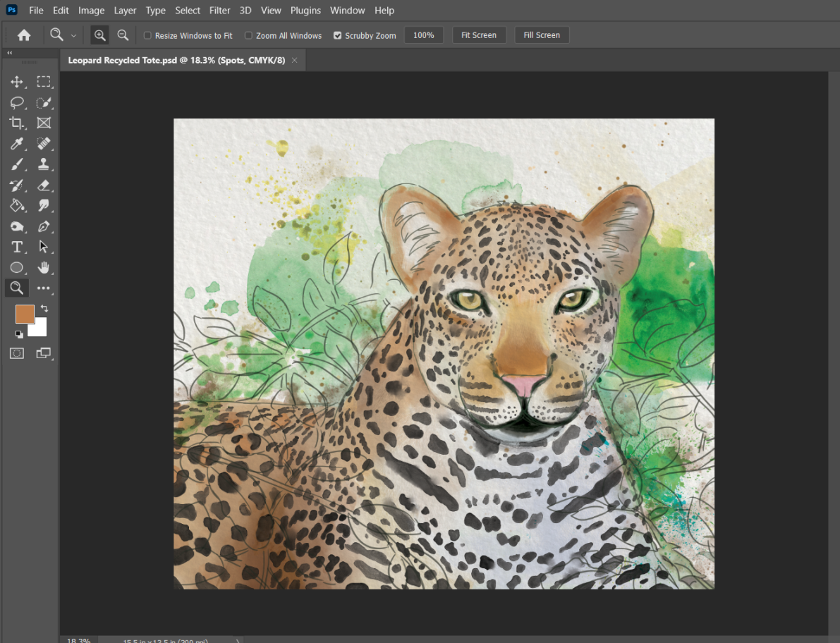The image size is (840, 643).
Task: Select the Horizontal Type tool
Action: click(x=17, y=247)
